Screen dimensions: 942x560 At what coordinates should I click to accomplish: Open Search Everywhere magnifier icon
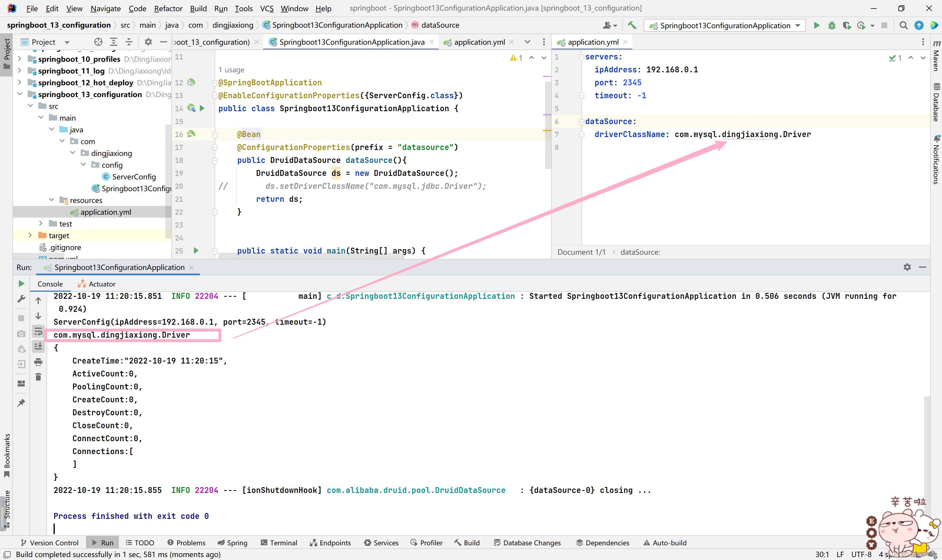[903, 25]
